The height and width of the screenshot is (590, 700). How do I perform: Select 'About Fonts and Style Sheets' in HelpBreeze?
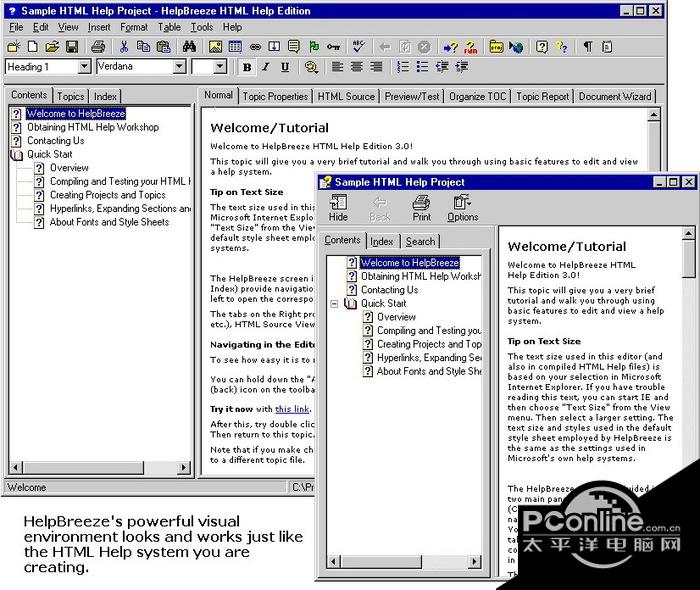click(109, 222)
